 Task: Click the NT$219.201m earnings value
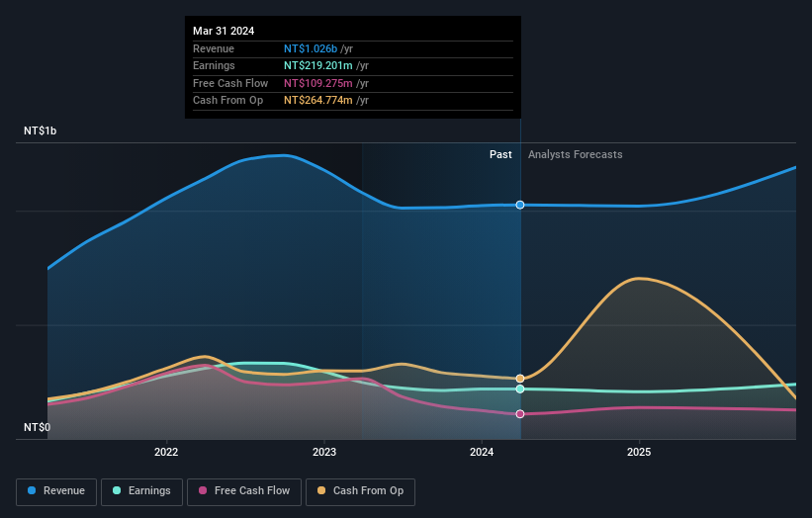pyautogui.click(x=317, y=65)
